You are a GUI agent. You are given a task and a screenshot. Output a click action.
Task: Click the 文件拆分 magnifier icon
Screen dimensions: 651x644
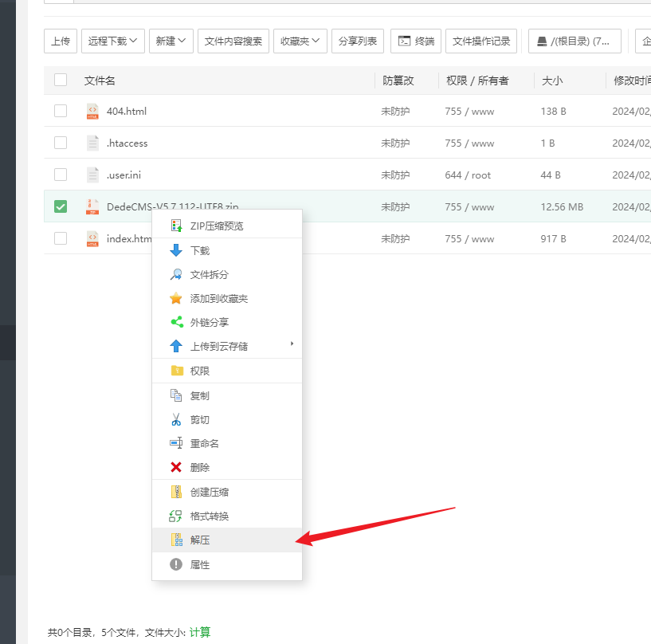click(176, 274)
